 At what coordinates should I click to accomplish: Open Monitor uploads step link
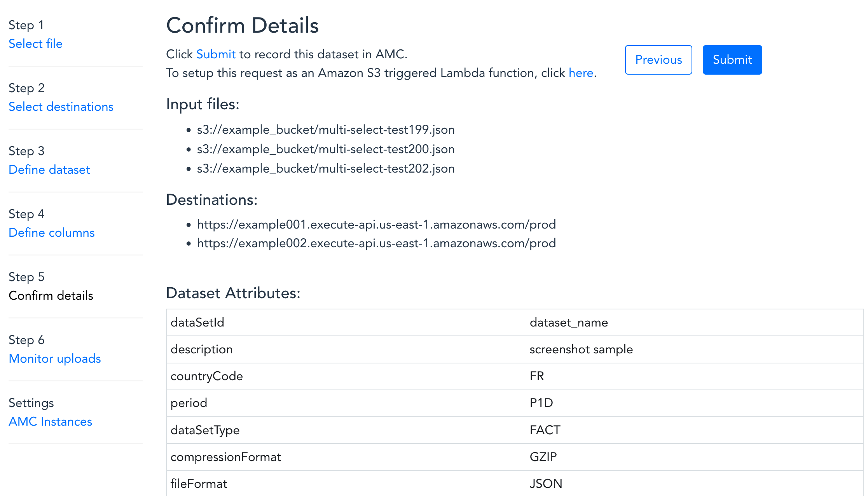pyautogui.click(x=55, y=358)
